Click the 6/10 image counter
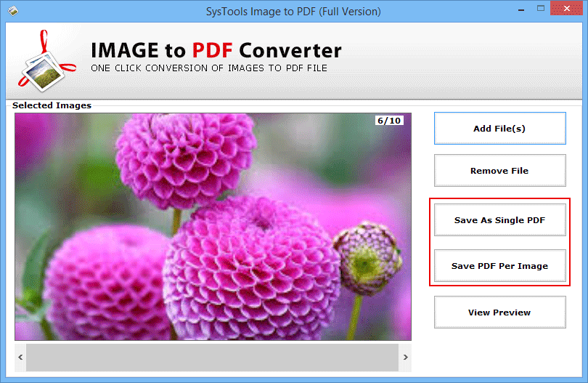 tap(389, 121)
